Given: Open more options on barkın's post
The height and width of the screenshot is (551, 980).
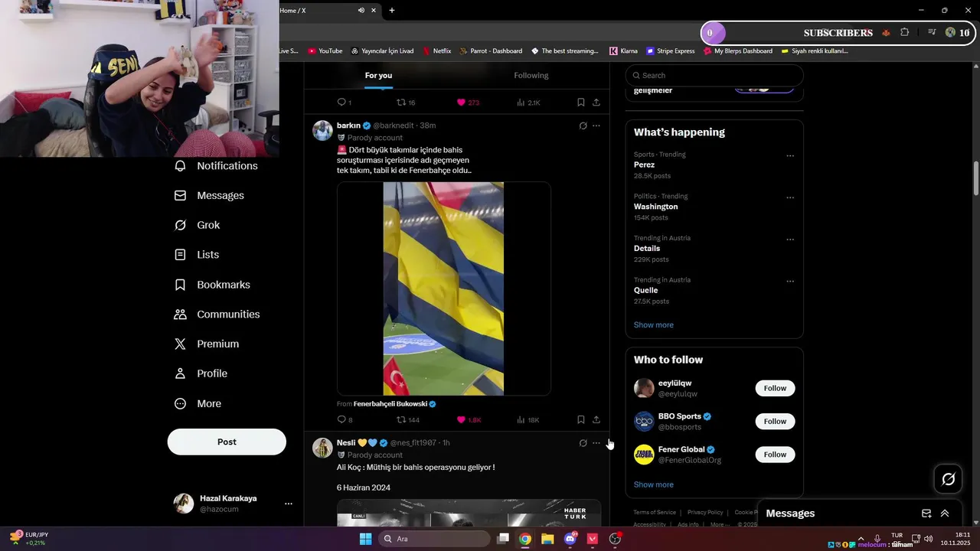Looking at the screenshot, I should click(x=596, y=126).
